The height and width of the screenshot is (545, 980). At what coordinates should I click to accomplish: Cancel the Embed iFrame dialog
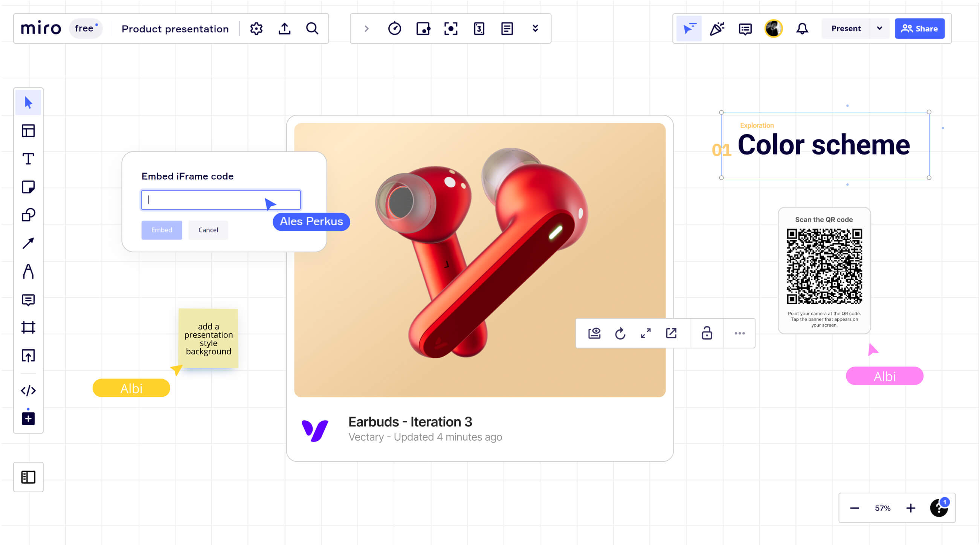208,230
